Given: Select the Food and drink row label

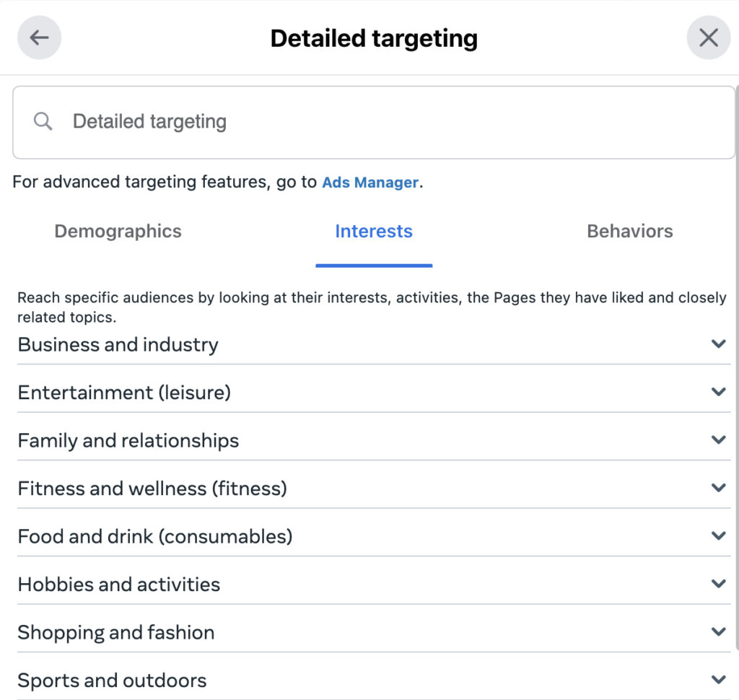Looking at the screenshot, I should (155, 535).
